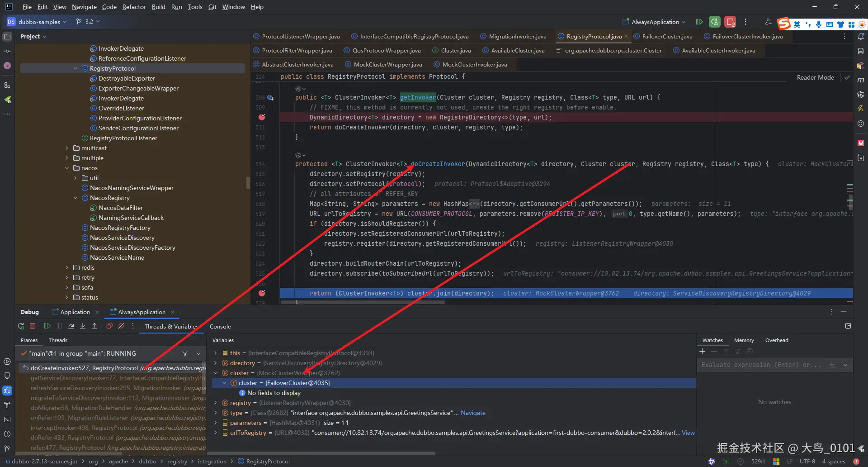Screen dimensions: 868x467
Task: Open the 3.2 git branch dropdown
Action: pyautogui.click(x=88, y=22)
